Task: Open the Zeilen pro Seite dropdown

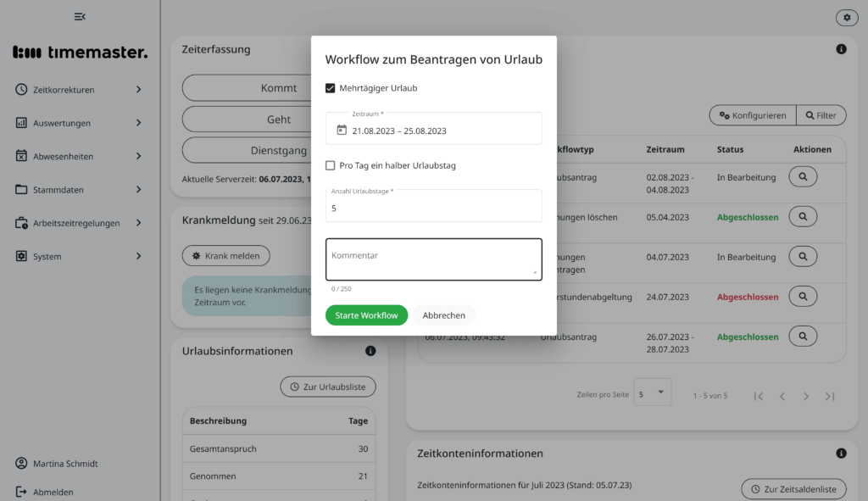Action: [652, 392]
